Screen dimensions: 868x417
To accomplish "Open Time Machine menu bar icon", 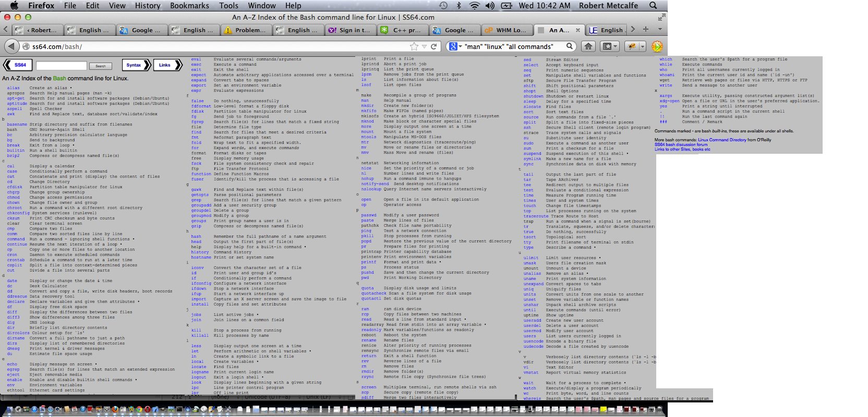I will point(443,5).
